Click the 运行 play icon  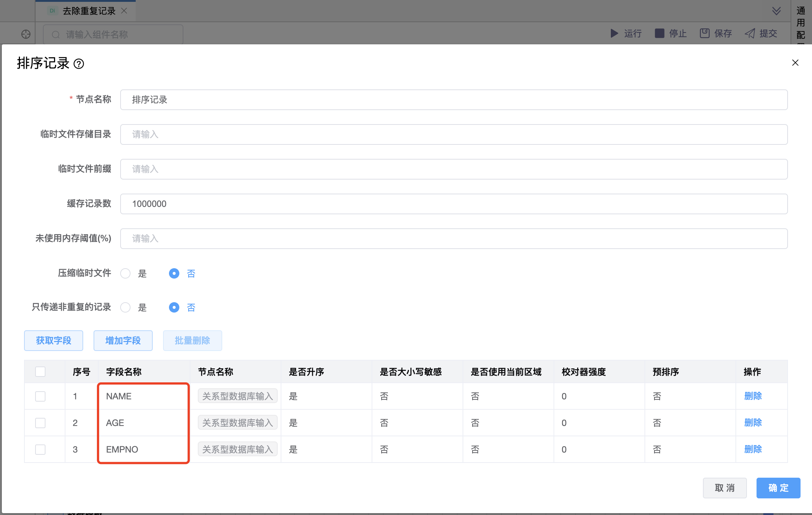coord(614,34)
